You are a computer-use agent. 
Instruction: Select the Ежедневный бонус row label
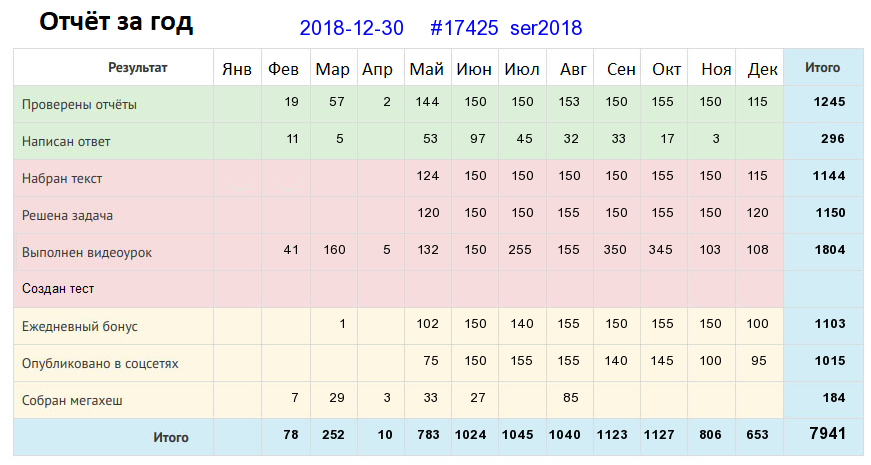[x=79, y=326]
